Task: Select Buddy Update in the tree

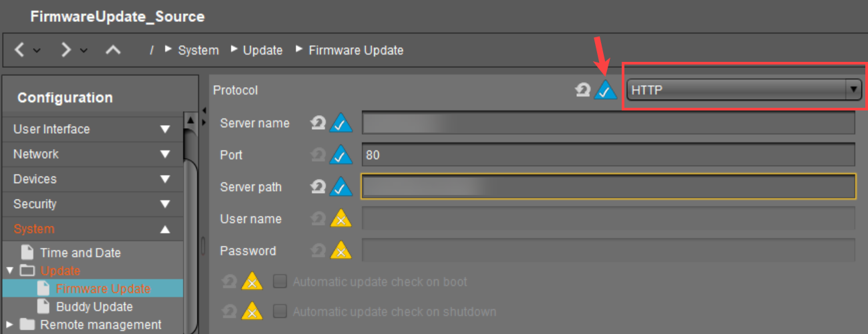Action: tap(94, 307)
